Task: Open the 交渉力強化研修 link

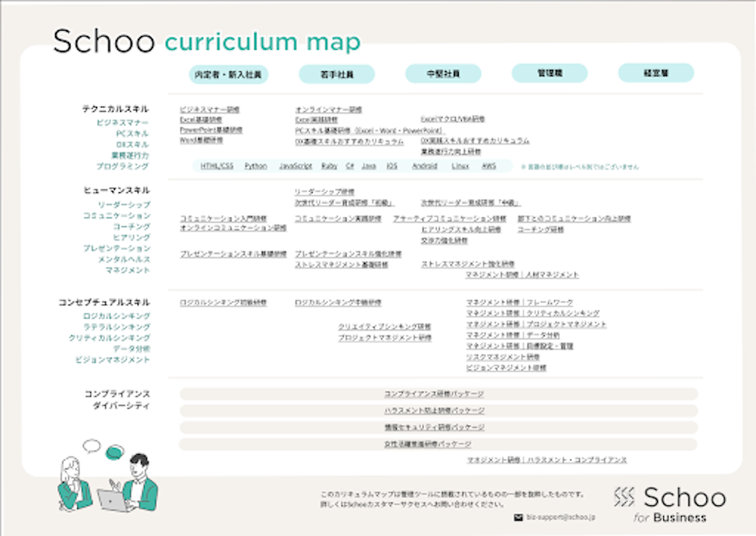Action: [444, 240]
